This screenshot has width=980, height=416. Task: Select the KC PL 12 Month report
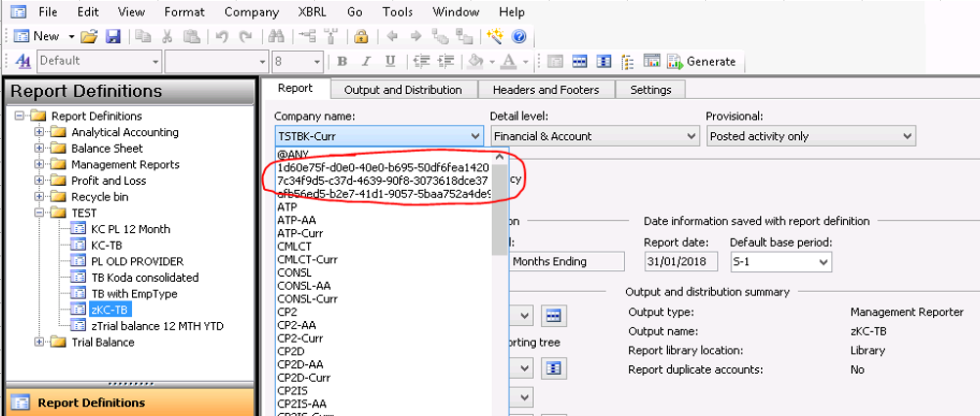click(x=130, y=229)
